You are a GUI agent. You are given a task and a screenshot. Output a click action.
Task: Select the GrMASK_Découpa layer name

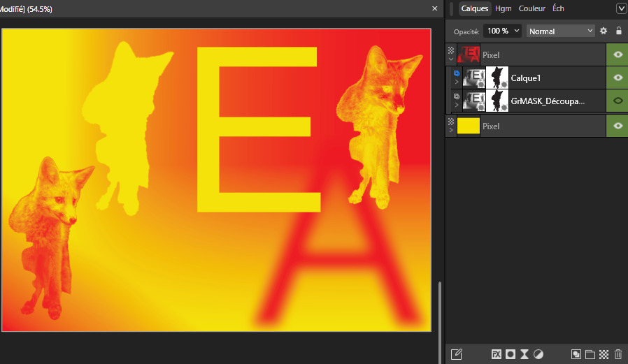[548, 101]
